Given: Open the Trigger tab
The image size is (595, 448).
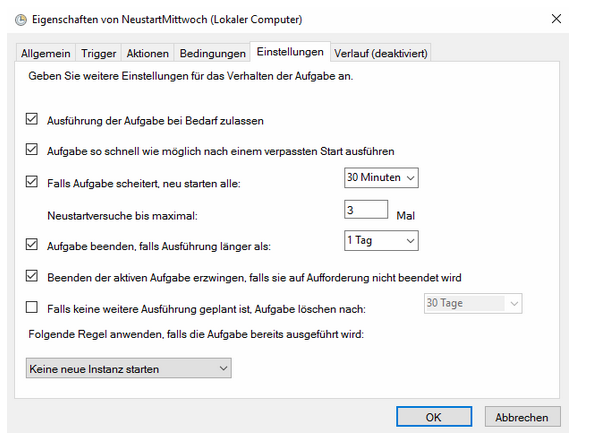Looking at the screenshot, I should point(98,53).
